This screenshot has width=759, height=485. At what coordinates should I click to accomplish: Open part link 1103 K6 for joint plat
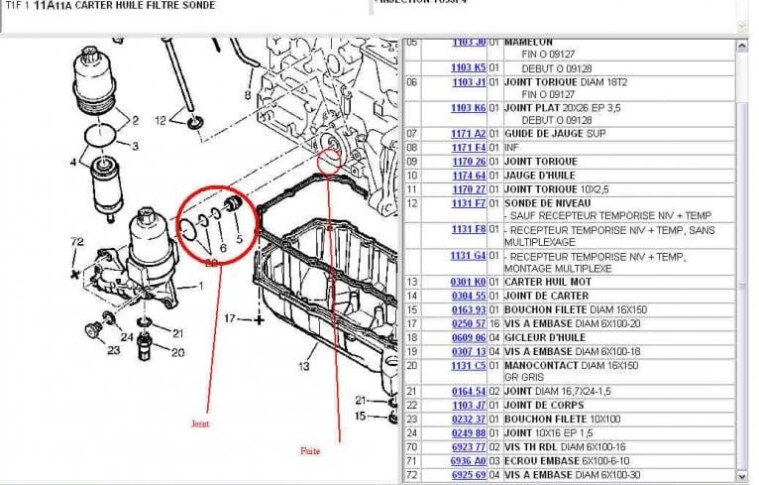468,107
